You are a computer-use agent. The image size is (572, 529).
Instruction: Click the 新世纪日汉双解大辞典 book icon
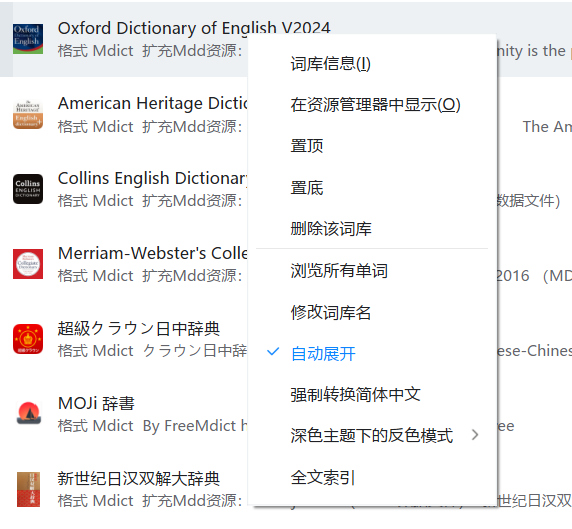28,489
